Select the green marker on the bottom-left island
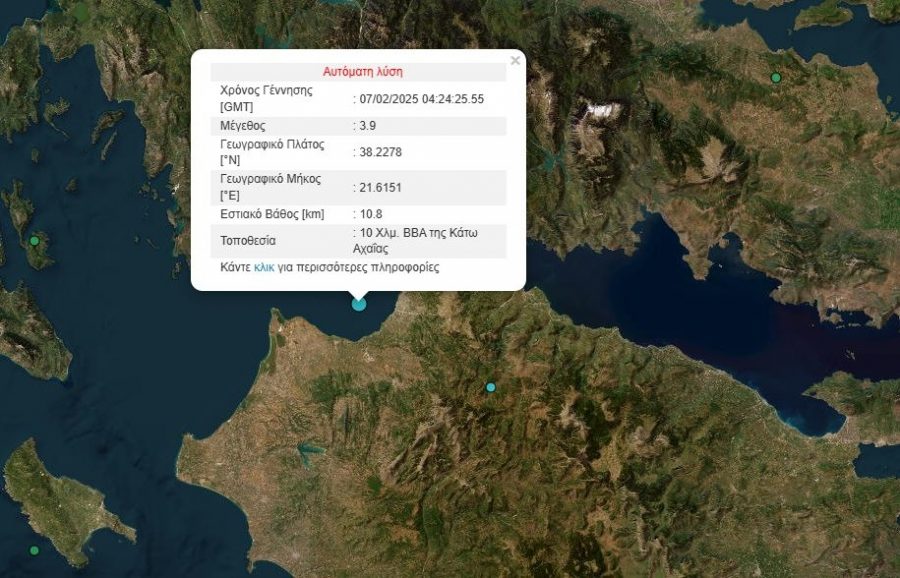The image size is (900, 578). click(x=34, y=550)
